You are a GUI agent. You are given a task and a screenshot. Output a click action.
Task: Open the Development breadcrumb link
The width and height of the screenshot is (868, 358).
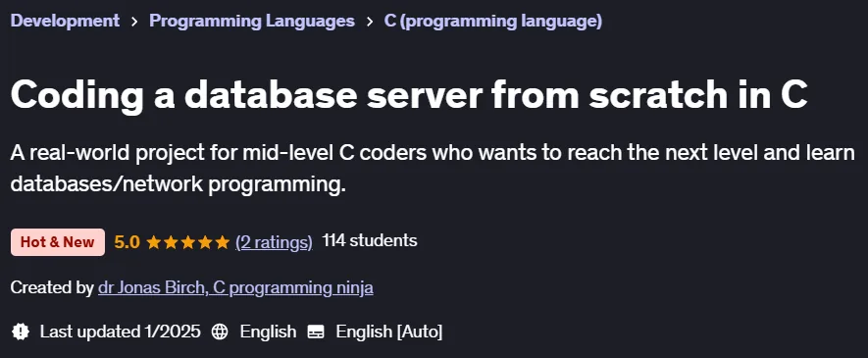coord(65,21)
